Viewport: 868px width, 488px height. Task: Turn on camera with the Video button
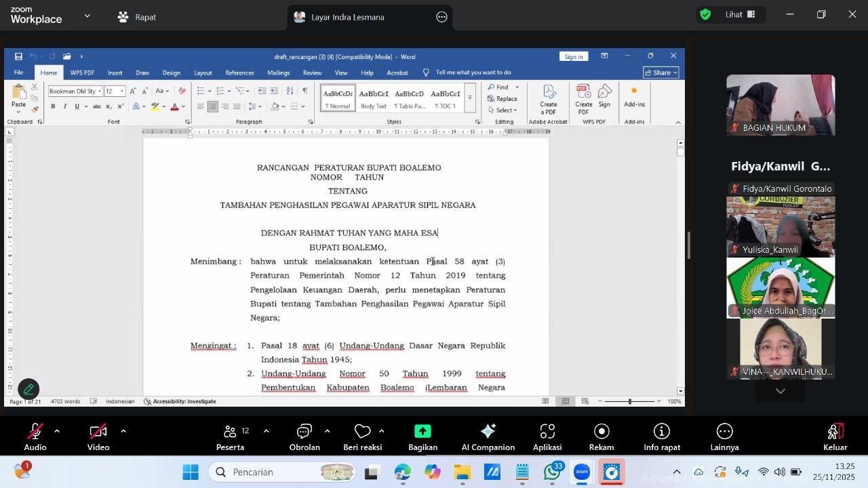(x=98, y=437)
